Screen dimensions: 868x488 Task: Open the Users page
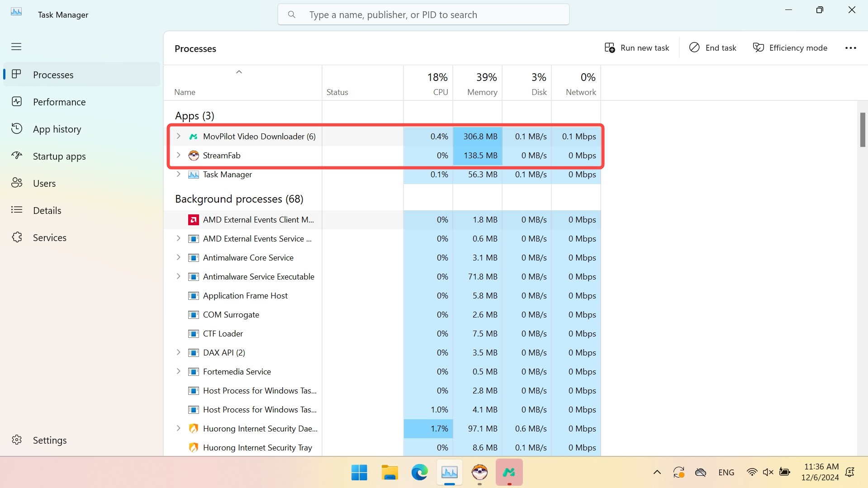tap(81, 183)
